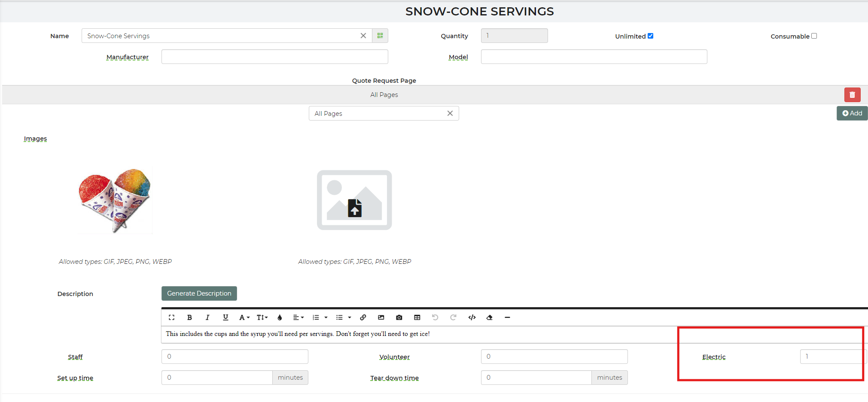This screenshot has width=868, height=402.
Task: Click the image upload placeholder
Action: 354,200
